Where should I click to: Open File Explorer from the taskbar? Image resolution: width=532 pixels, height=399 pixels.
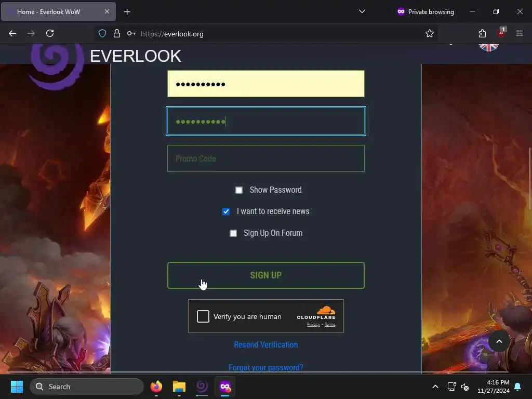coord(179,387)
